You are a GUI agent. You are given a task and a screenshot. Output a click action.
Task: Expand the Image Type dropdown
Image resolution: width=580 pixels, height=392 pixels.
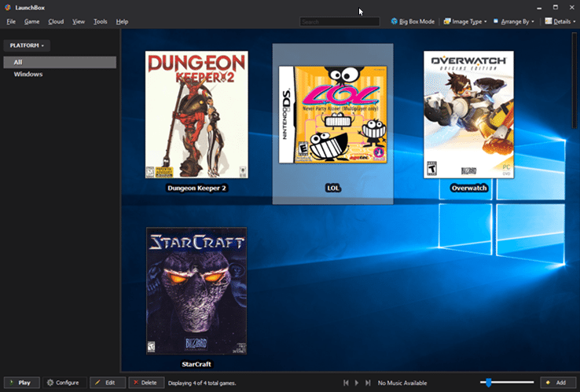[465, 21]
